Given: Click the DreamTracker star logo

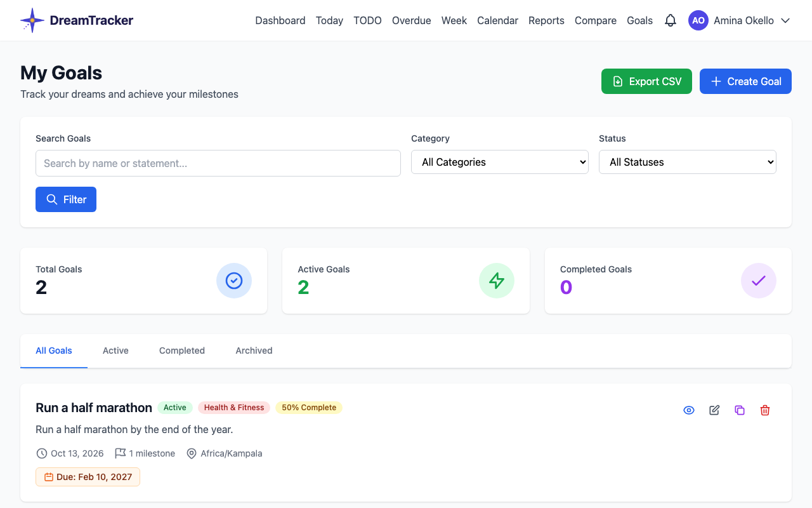Looking at the screenshot, I should click(32, 20).
